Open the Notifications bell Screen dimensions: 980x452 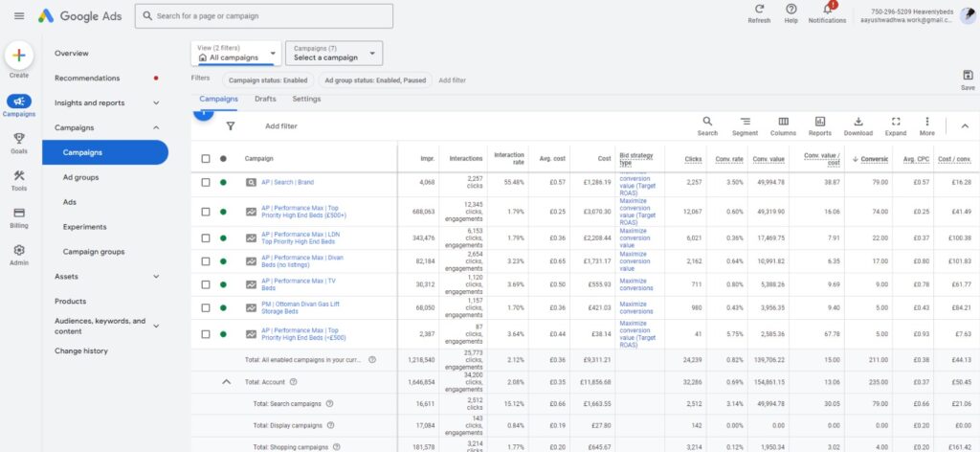(827, 11)
